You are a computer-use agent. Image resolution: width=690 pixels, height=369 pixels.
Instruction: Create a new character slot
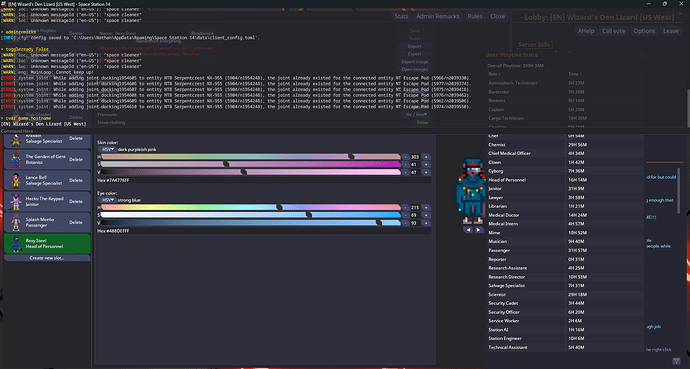pyautogui.click(x=47, y=258)
